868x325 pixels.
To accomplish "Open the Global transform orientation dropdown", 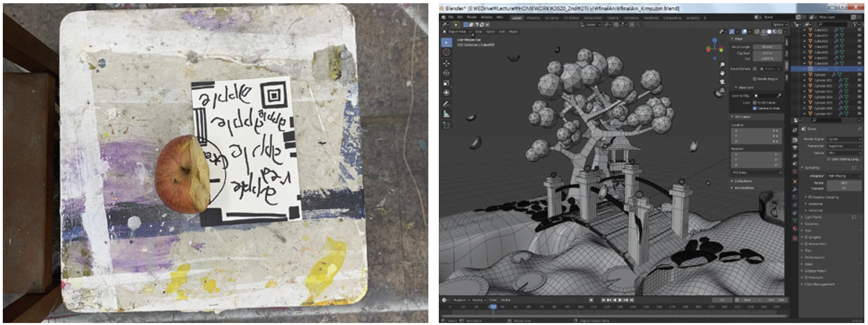I will (590, 24).
